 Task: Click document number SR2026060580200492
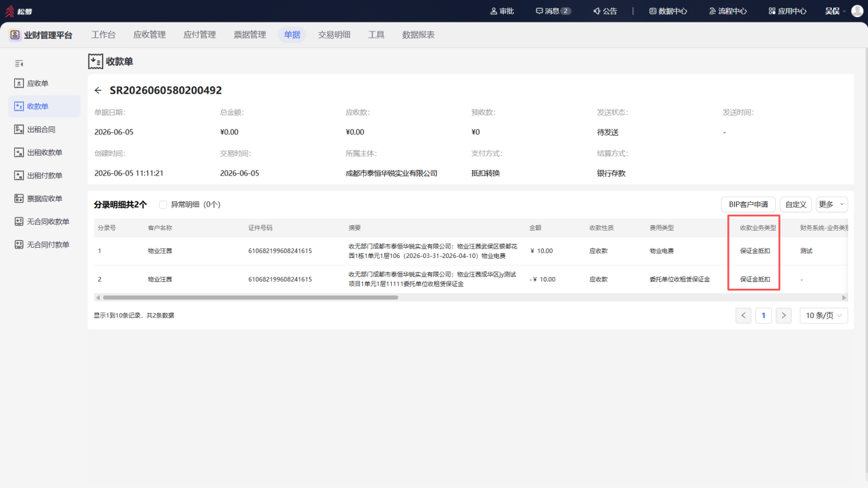coord(166,91)
